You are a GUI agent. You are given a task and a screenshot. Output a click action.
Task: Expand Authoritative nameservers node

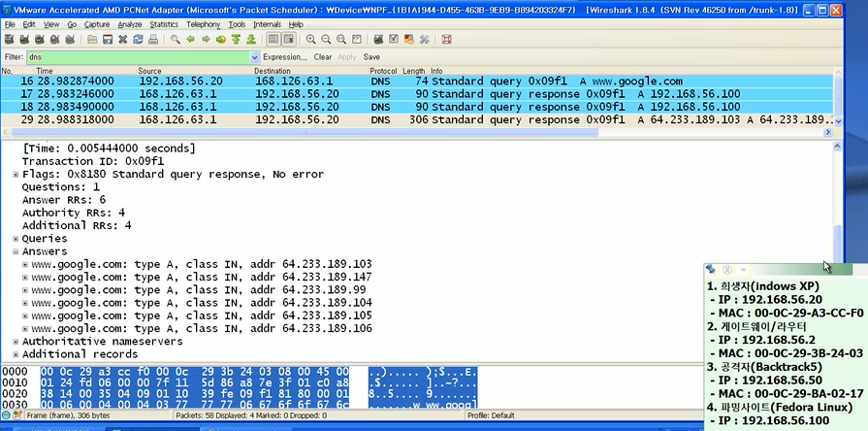click(16, 342)
